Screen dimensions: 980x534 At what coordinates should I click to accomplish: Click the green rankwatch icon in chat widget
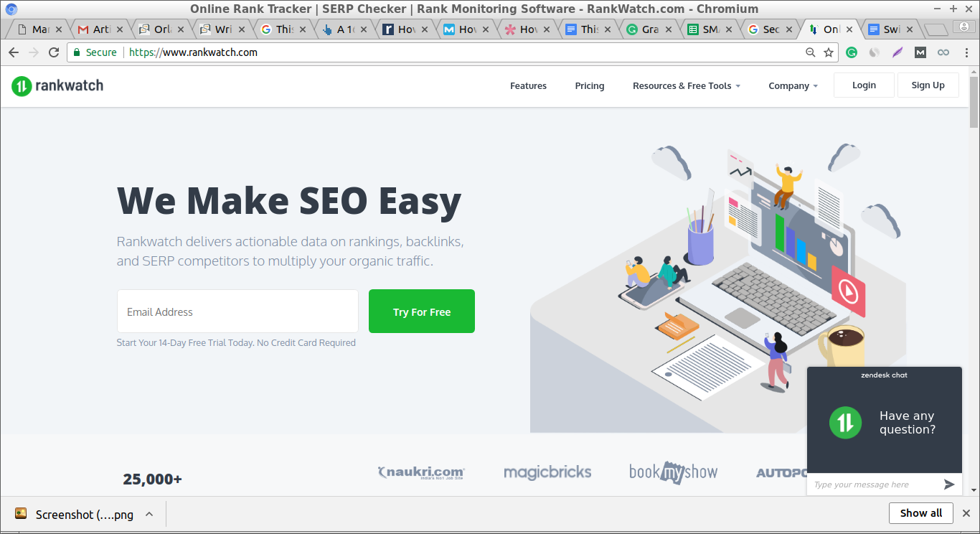(845, 422)
